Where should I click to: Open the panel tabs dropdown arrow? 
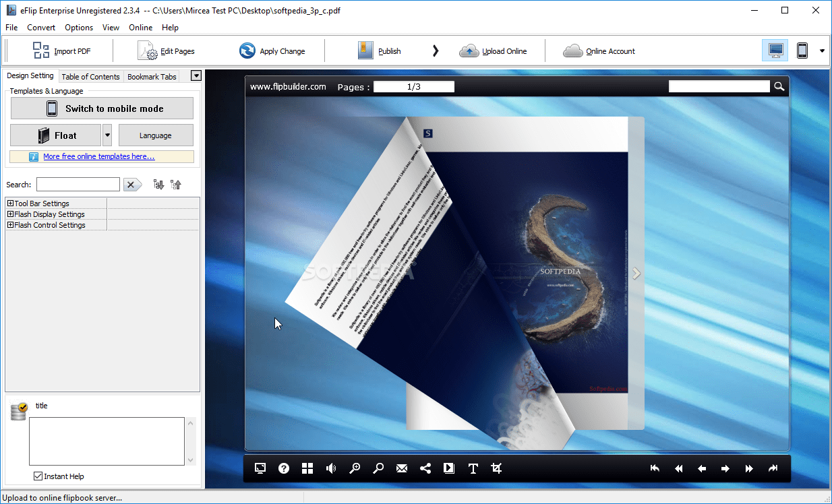point(196,76)
